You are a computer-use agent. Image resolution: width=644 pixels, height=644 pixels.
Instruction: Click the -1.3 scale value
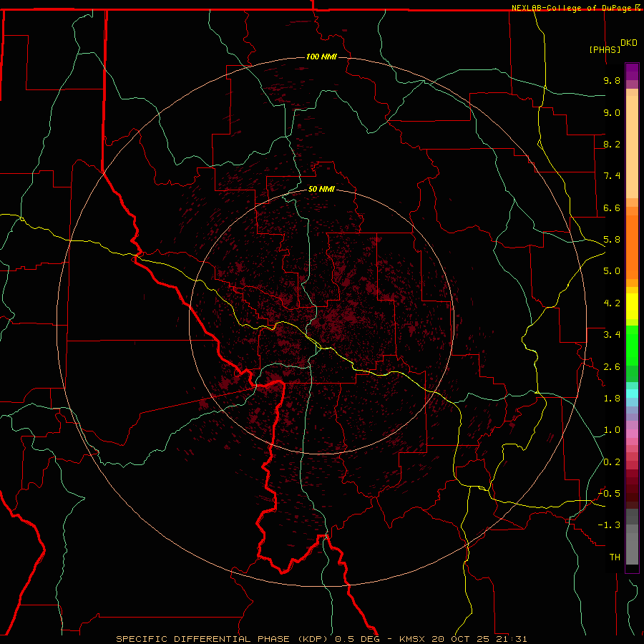609,525
